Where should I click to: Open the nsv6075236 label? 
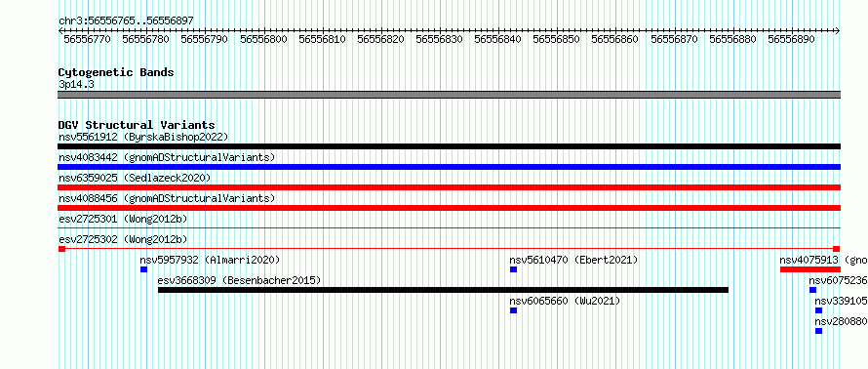pyautogui.click(x=838, y=280)
